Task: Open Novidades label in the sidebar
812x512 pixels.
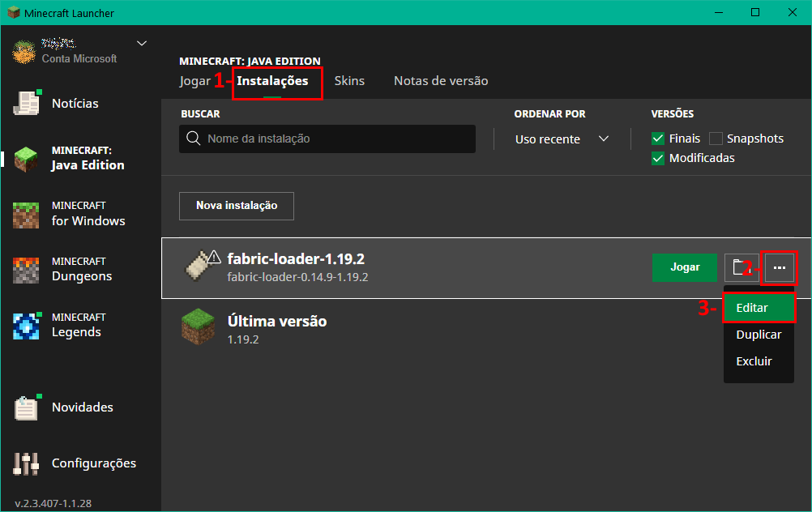Action: (x=83, y=407)
